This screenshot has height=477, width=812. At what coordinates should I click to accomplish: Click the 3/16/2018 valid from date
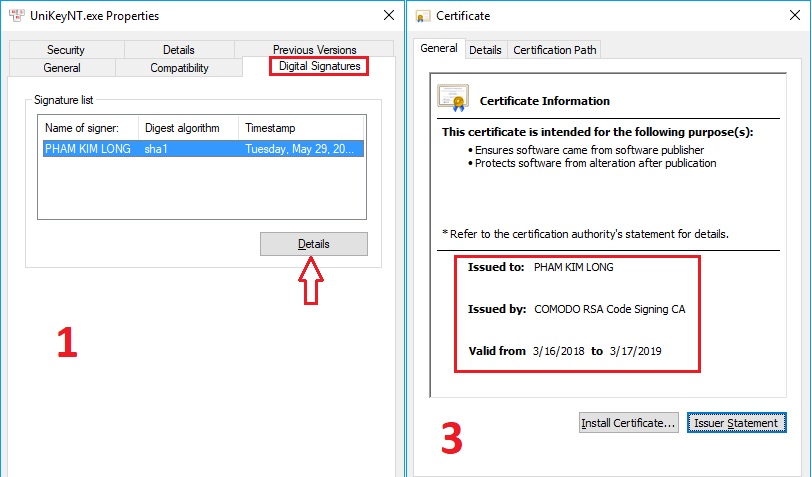tap(558, 351)
